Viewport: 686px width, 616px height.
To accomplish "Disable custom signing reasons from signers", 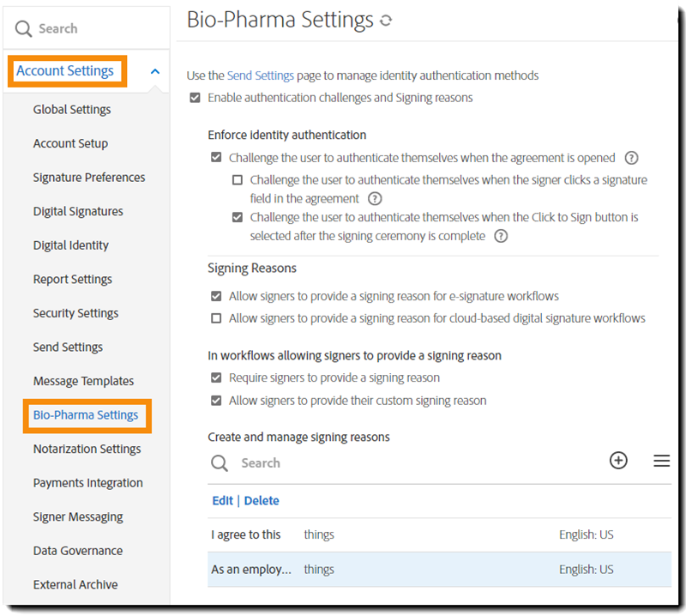I will pyautogui.click(x=217, y=401).
